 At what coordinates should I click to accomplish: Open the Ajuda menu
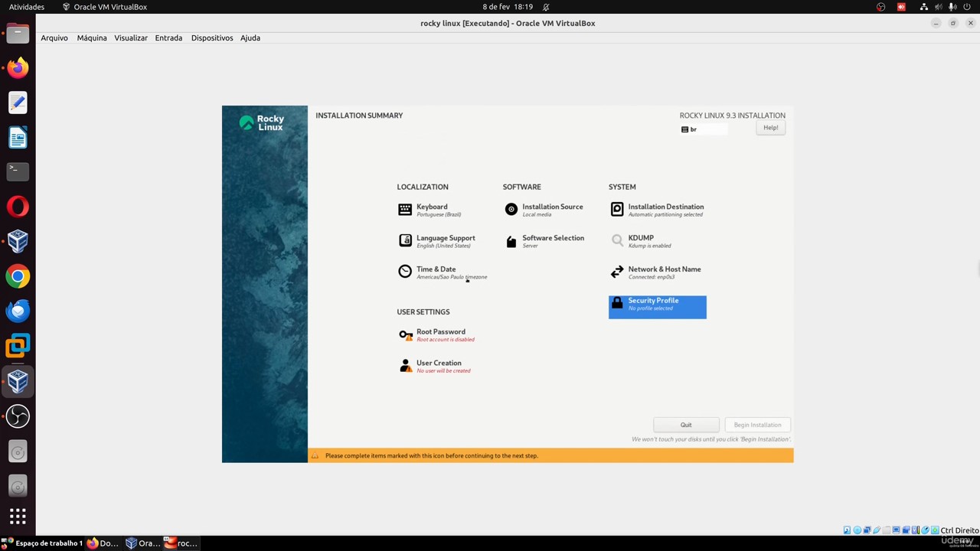click(x=250, y=37)
